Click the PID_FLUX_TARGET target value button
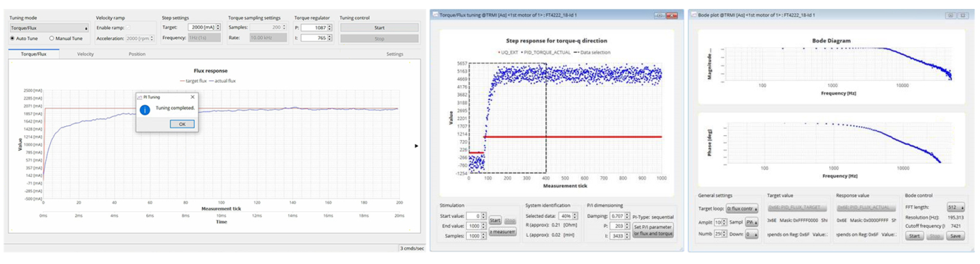This screenshot has width=980, height=264. (x=797, y=208)
